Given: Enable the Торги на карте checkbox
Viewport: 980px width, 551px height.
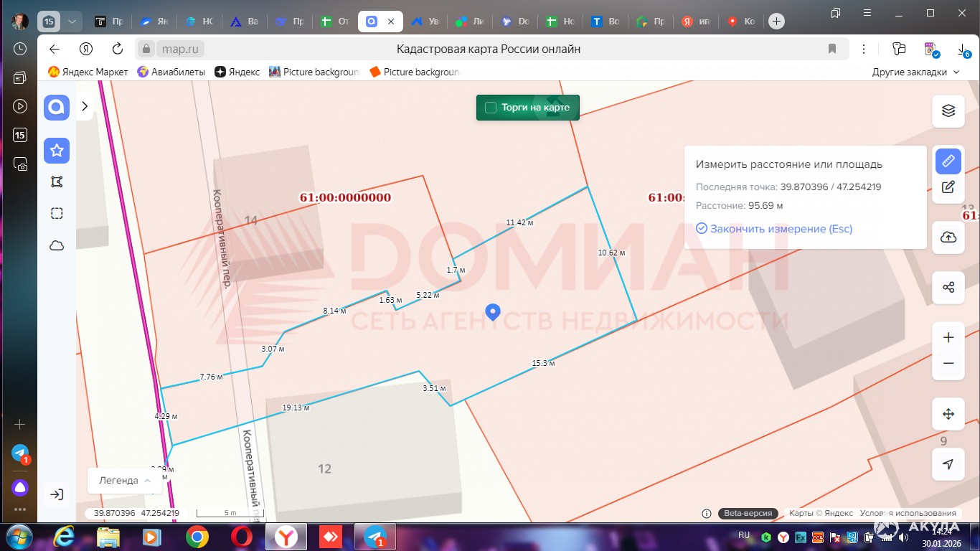Looking at the screenshot, I should [491, 108].
